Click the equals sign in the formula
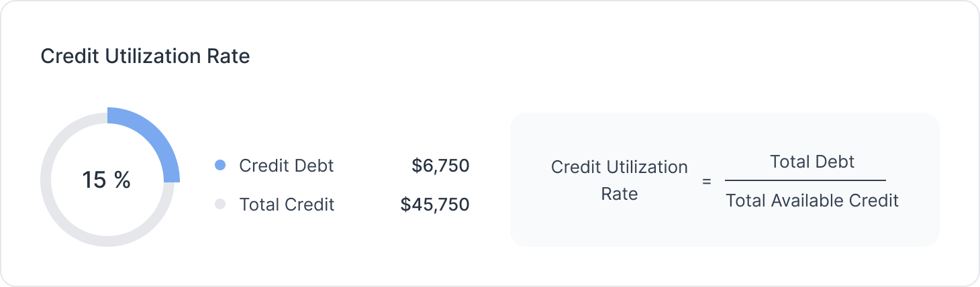 (x=706, y=181)
